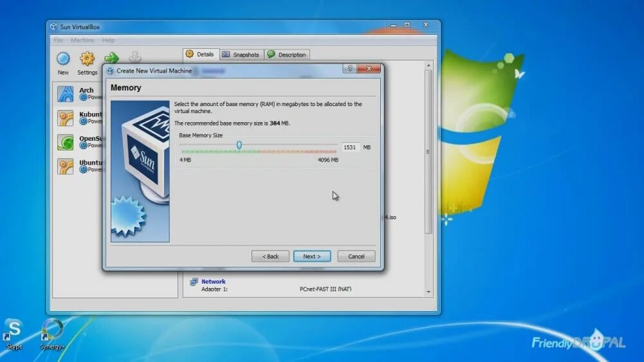Screen dimensions: 644x362
Task: Select the Ubuntu VM icon
Action: coord(66,167)
